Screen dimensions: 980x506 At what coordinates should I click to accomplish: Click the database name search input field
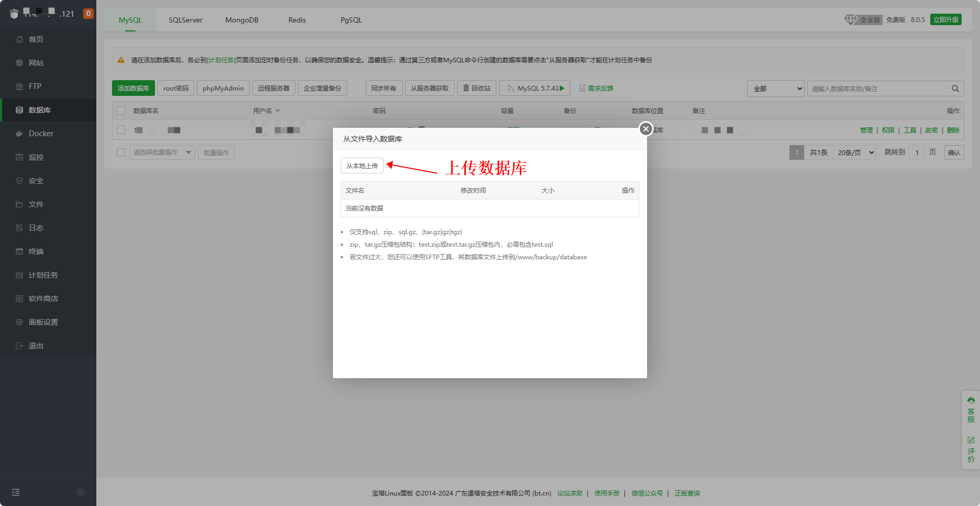point(878,89)
